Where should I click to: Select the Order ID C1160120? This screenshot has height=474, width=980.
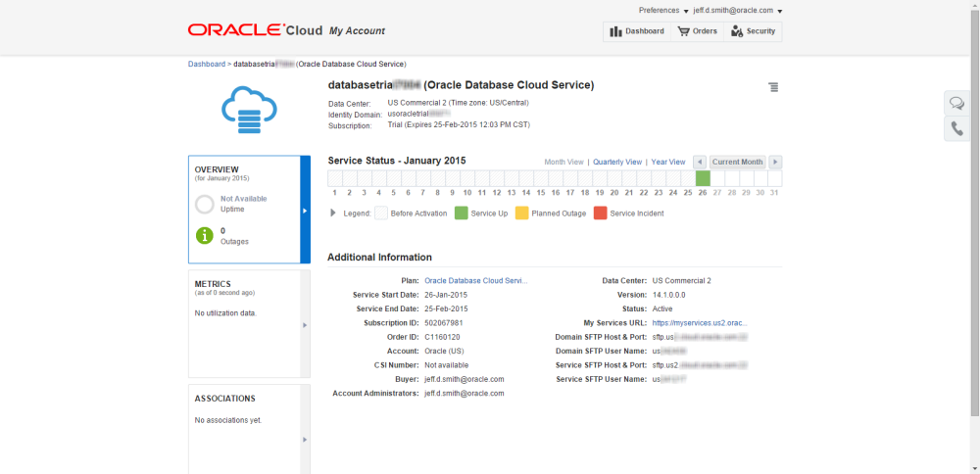click(x=442, y=337)
